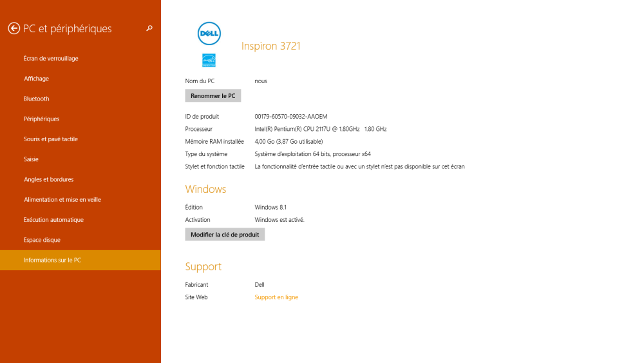Viewport: 644px width, 363px height.
Task: Click the Support section heading
Action: [x=204, y=266]
